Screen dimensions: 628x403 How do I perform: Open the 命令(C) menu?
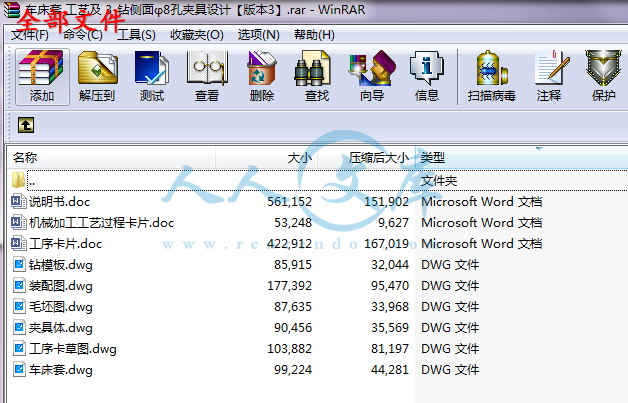[83, 35]
